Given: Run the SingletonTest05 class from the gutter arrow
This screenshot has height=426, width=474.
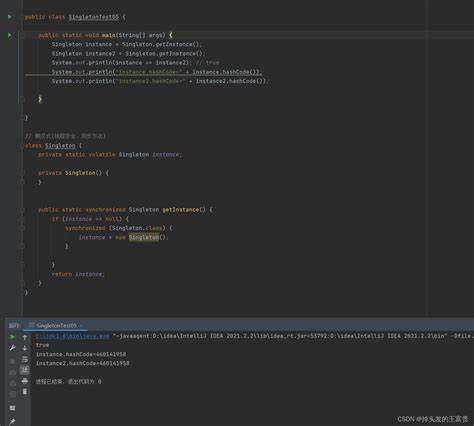Looking at the screenshot, I should click(x=10, y=17).
